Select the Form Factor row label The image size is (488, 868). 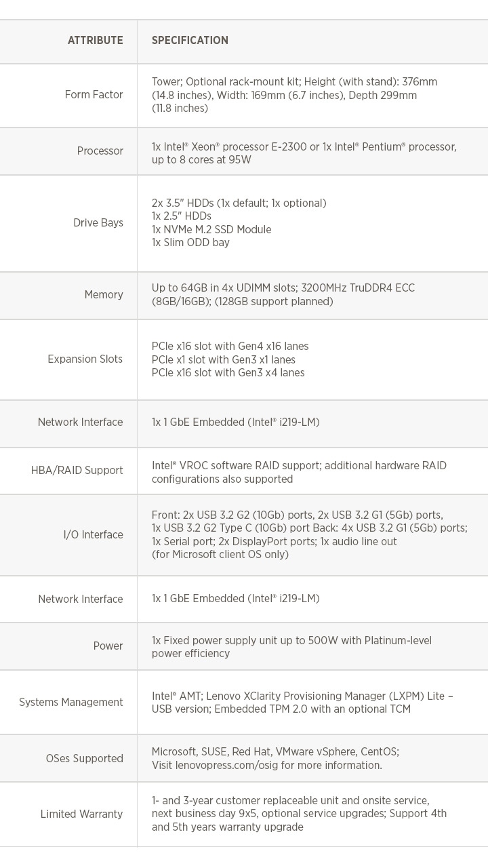(x=94, y=95)
